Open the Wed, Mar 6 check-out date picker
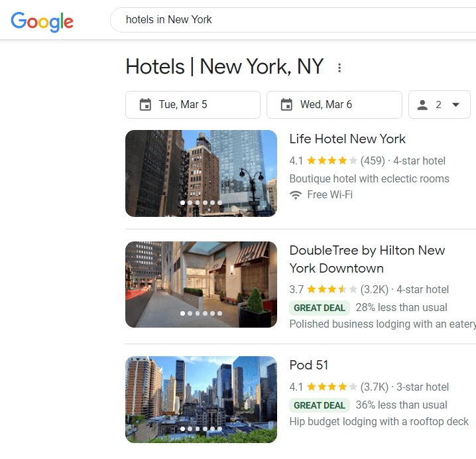Viewport: 476px width, 459px height. pyautogui.click(x=334, y=105)
